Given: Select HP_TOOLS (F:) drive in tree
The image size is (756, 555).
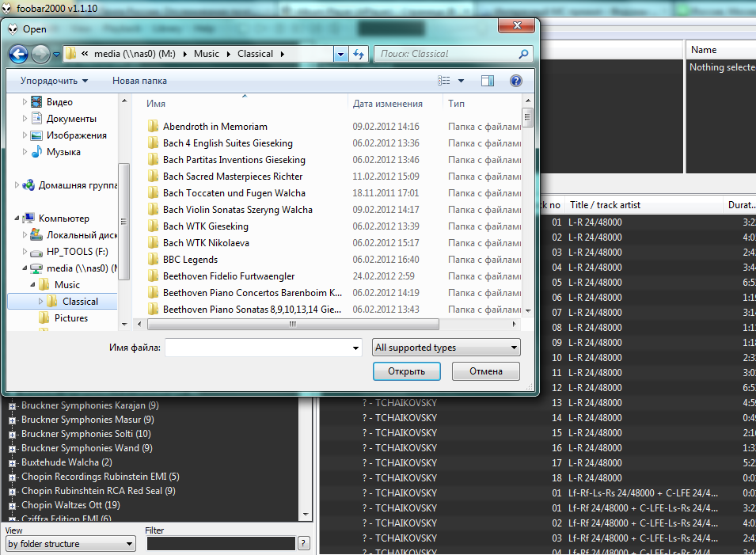Looking at the screenshot, I should (x=77, y=252).
